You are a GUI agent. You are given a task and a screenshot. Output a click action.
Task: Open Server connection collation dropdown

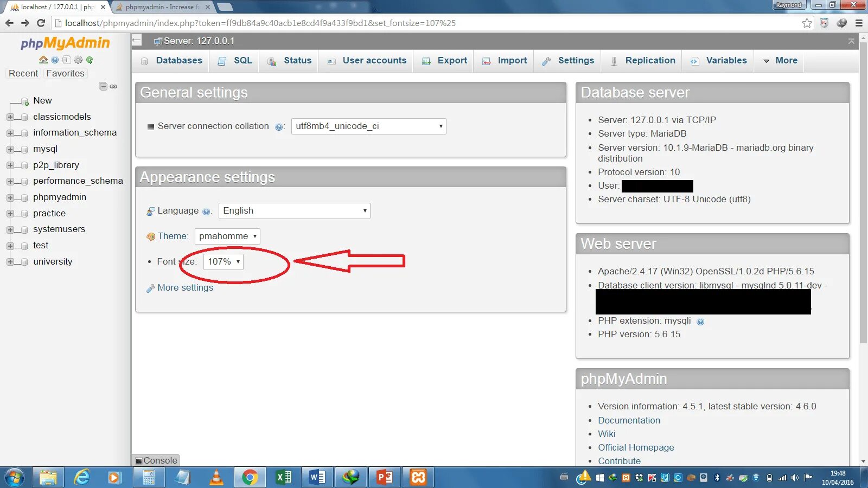click(x=369, y=126)
